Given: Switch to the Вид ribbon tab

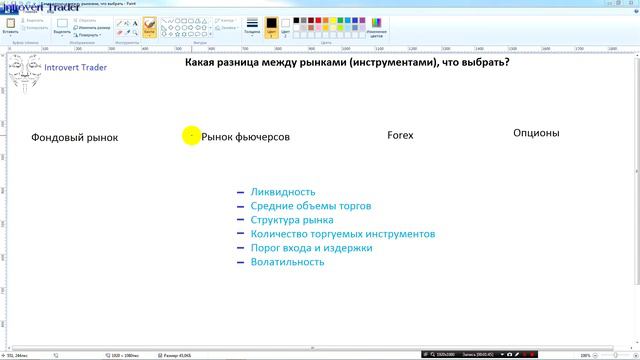Looking at the screenshot, I should (50, 11).
